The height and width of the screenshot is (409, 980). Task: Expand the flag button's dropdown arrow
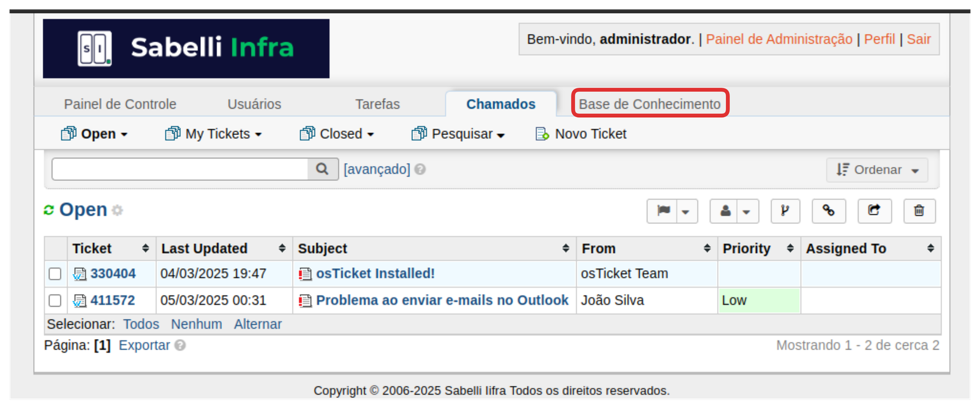pyautogui.click(x=687, y=211)
